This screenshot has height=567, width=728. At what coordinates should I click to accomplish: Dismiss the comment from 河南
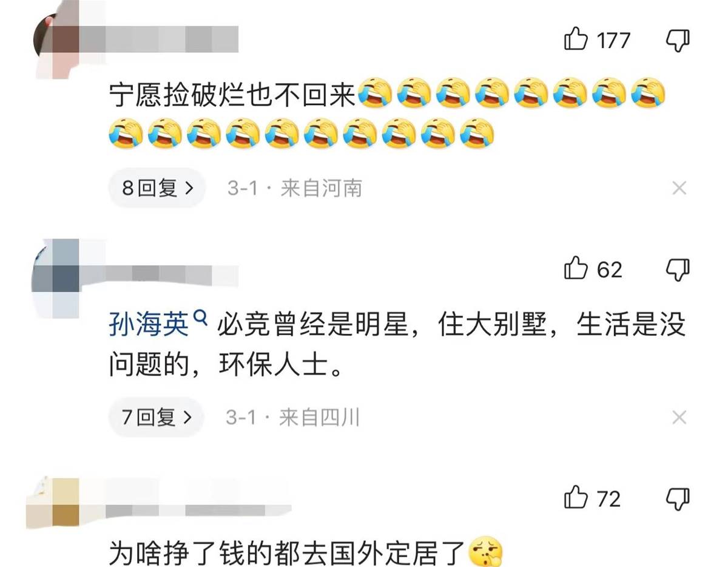[x=679, y=188]
